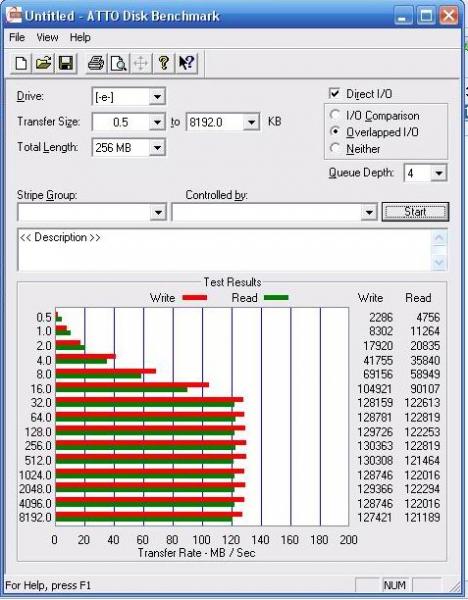Open the Transfer Size minimum 0.5 dropdown
This screenshot has width=468, height=600.
point(157,122)
